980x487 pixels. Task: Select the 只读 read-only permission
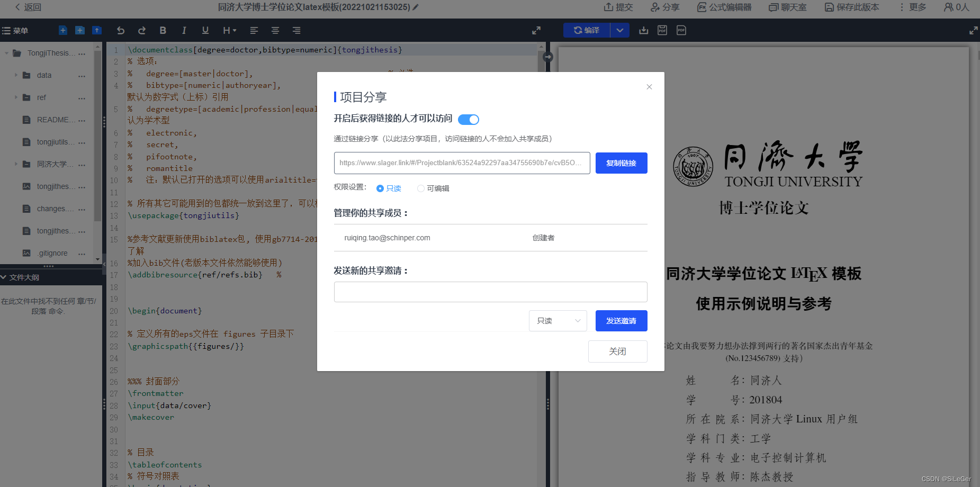click(388, 188)
